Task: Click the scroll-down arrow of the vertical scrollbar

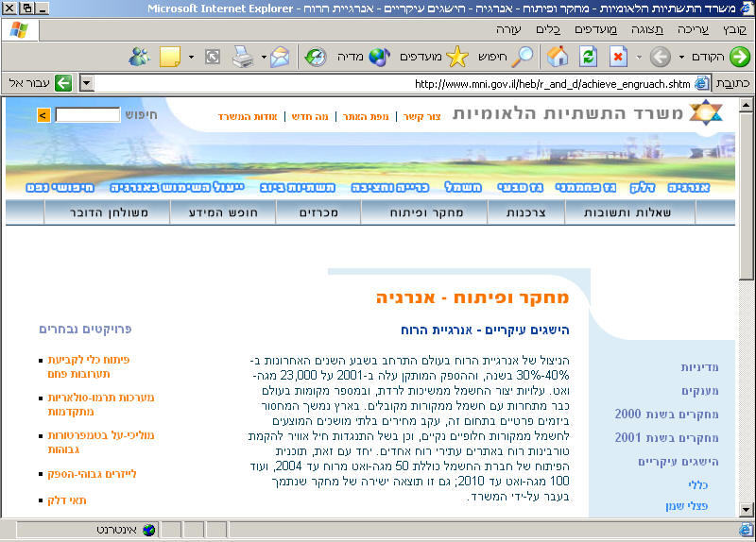Action: (x=746, y=511)
